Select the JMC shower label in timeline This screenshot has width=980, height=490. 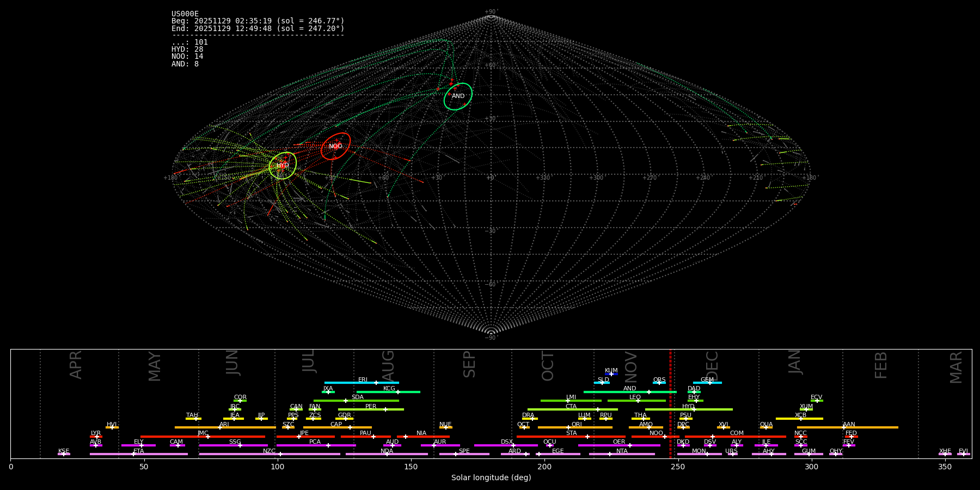pos(203,433)
